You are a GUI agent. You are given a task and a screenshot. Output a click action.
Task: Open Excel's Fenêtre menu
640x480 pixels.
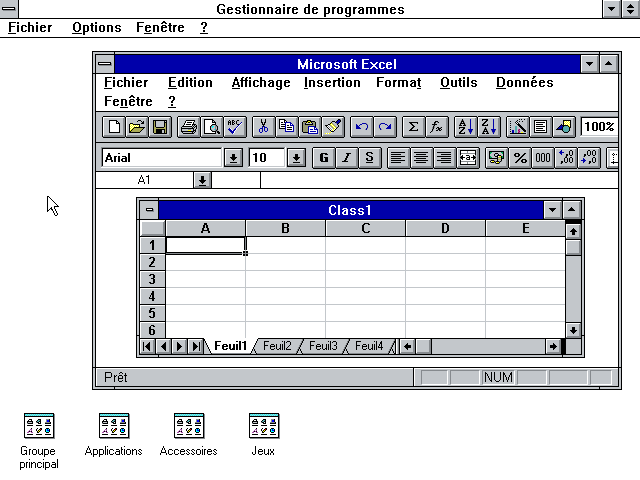click(128, 101)
